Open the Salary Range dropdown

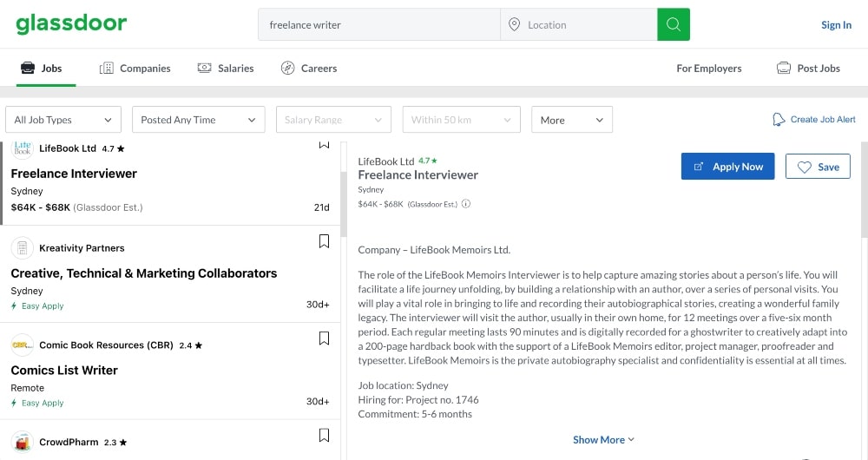pyautogui.click(x=333, y=120)
